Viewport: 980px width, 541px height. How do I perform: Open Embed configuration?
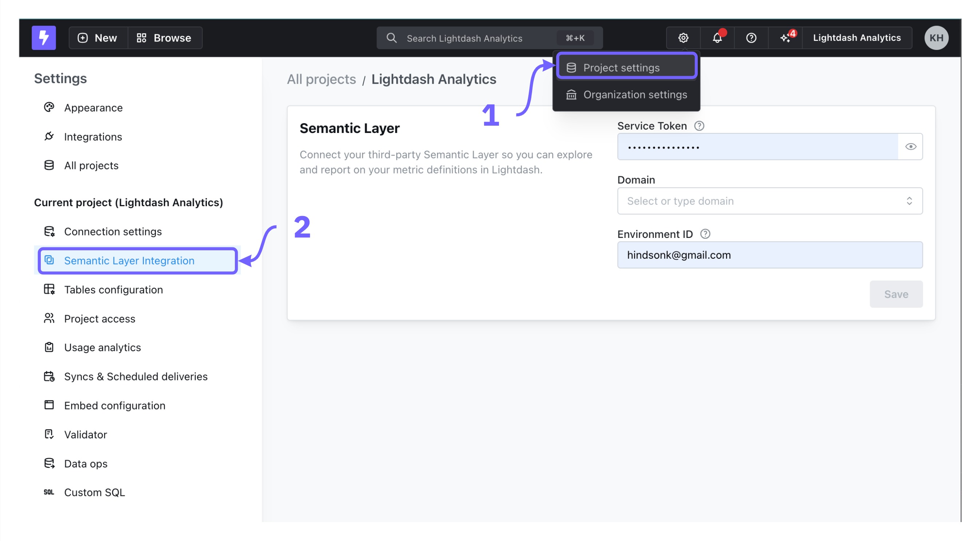click(x=137, y=405)
